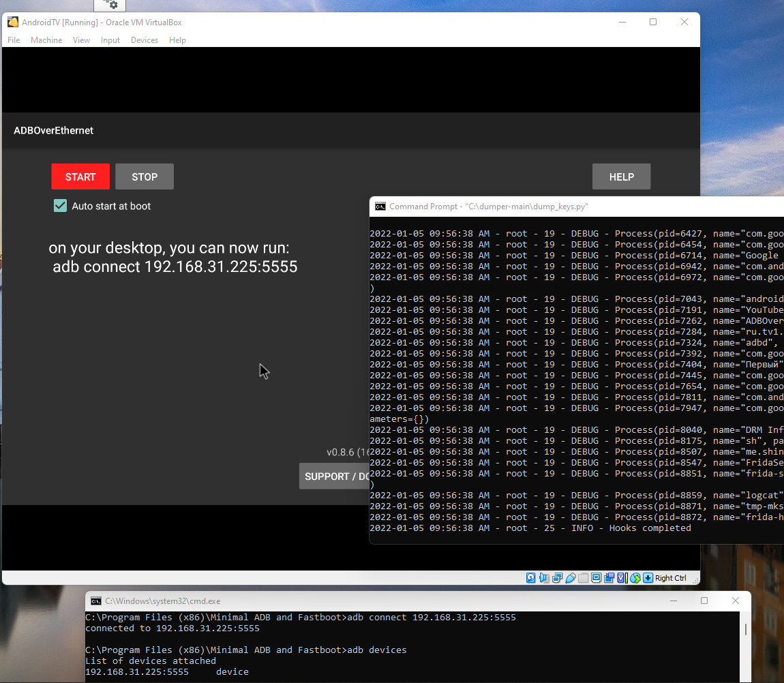Click the VirtualBox icon in AndroidTV title bar
This screenshot has height=683, width=784.
[13, 22]
